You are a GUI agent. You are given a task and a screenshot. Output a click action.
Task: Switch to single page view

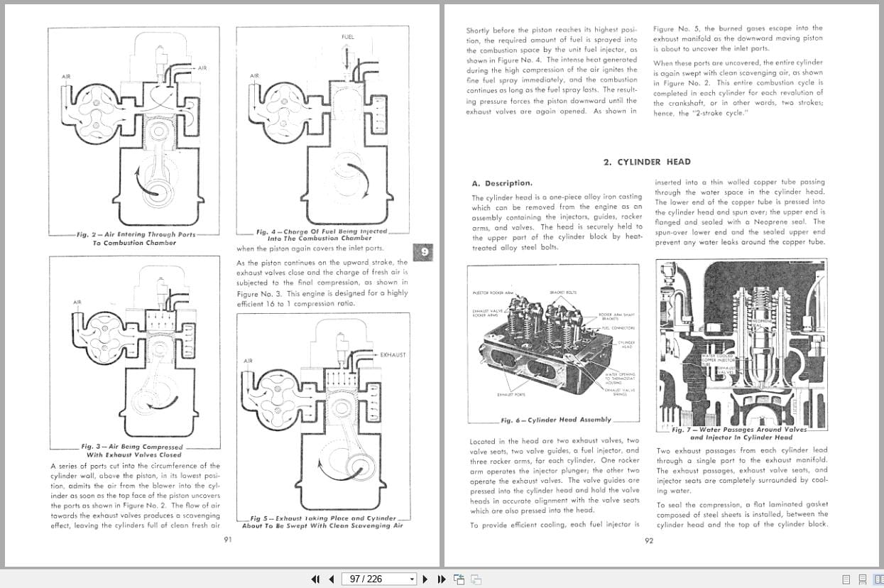click(845, 579)
